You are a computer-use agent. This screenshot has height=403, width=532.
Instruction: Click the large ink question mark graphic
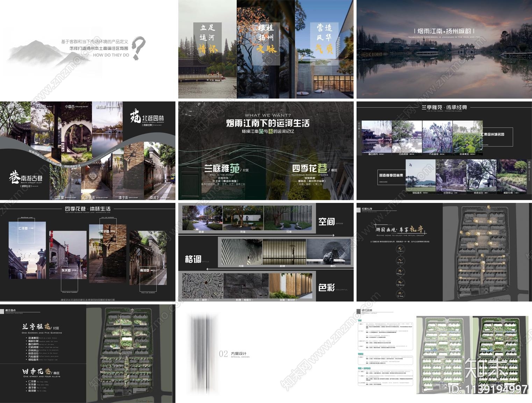(138, 48)
